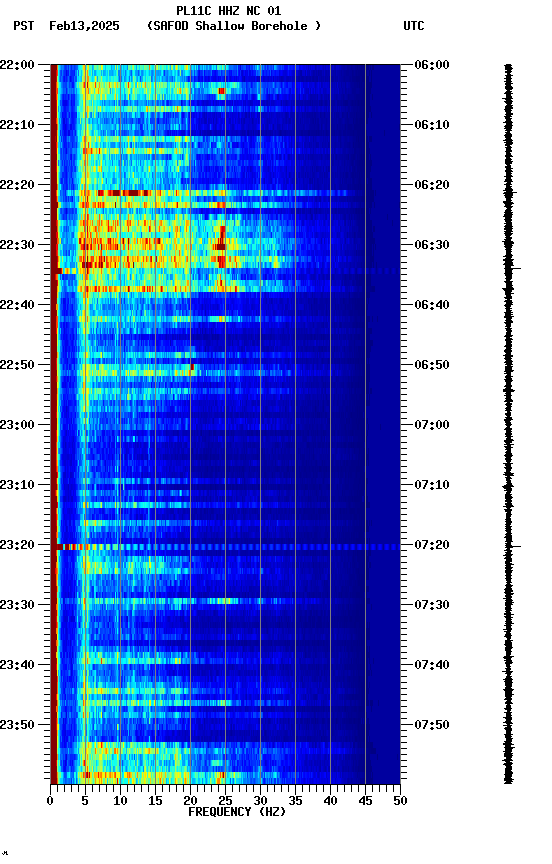Image resolution: width=552 pixels, height=864 pixels.
Task: Click the seismogram spike near 06:34 UTC
Action: pyautogui.click(x=512, y=269)
